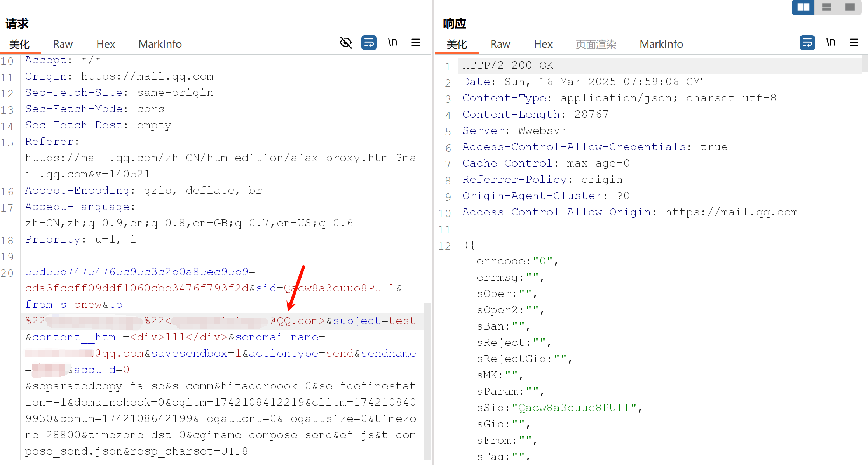The height and width of the screenshot is (465, 868).
Task: Click Sec-Fetch-Site header in request
Action: 119,92
